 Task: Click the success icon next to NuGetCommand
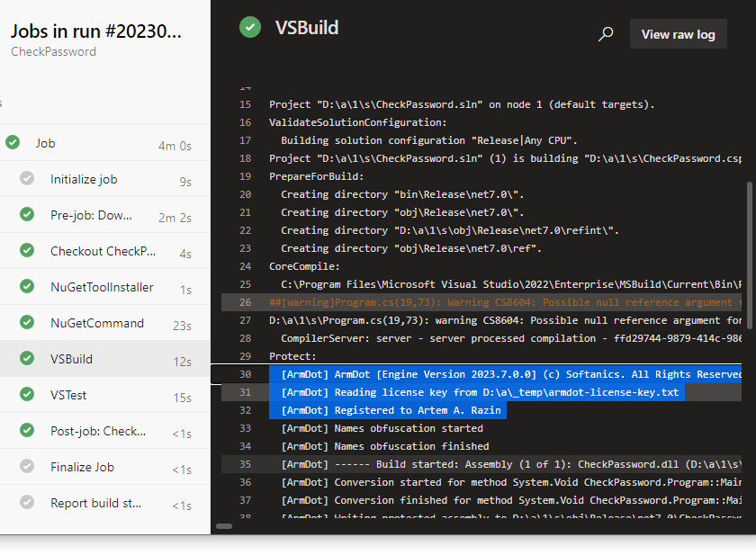pos(27,322)
